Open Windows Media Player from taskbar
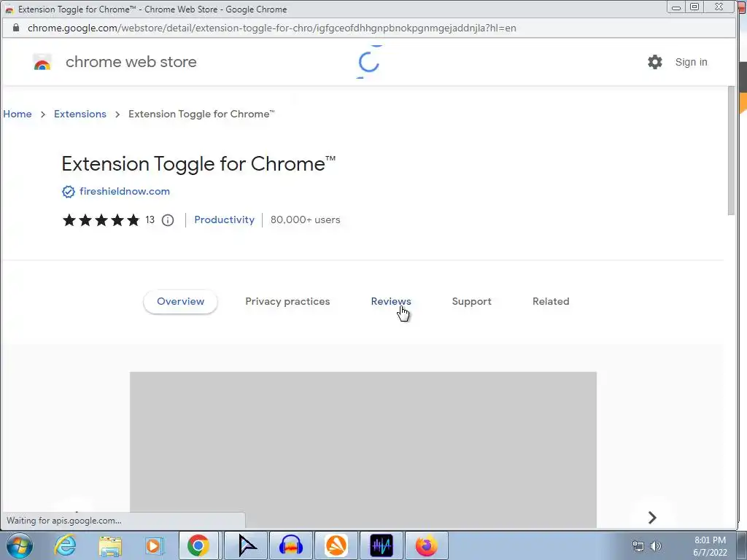This screenshot has width=747, height=560. click(154, 545)
